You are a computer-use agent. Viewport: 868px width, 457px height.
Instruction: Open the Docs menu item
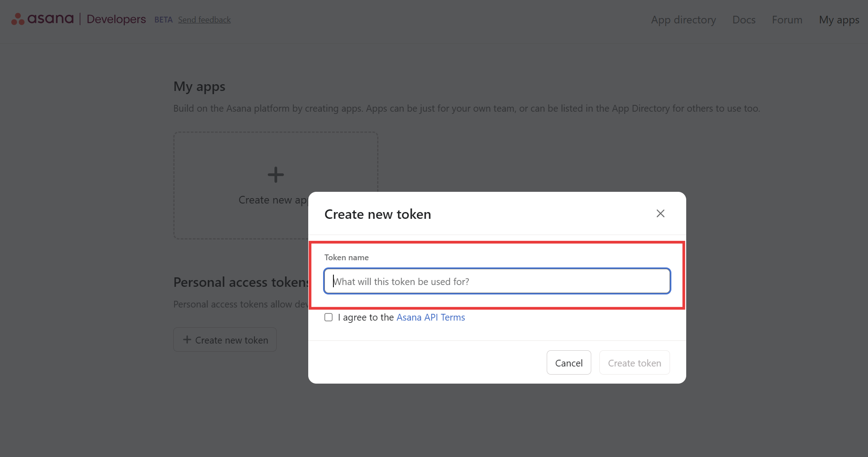[x=744, y=20]
